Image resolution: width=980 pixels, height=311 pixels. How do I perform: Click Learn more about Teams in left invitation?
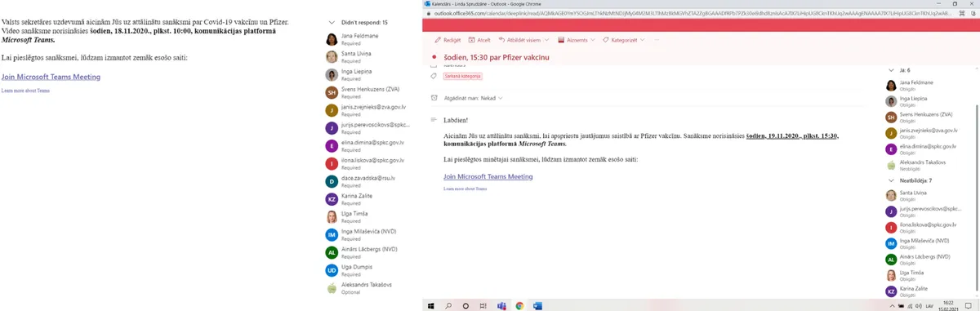tap(25, 91)
